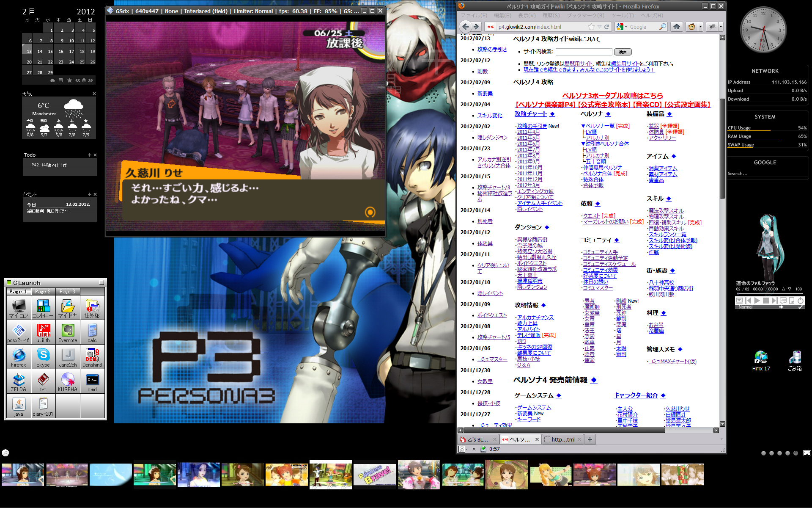Open 攻略の手引き link in sidebar
The height and width of the screenshot is (508, 812).
tap(492, 50)
